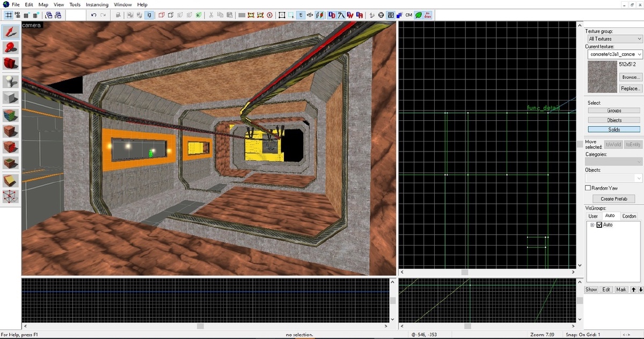Click the concrete texture preview thumbnail

(601, 76)
